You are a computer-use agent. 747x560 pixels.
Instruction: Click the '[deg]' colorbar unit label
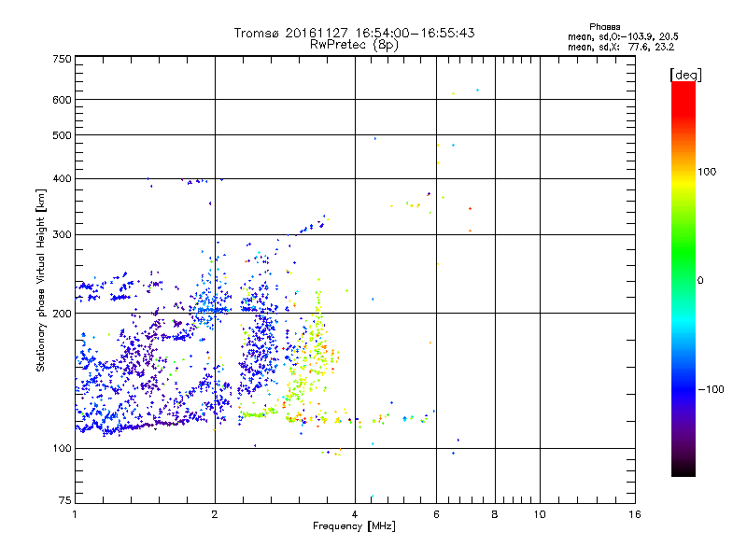pos(685,75)
